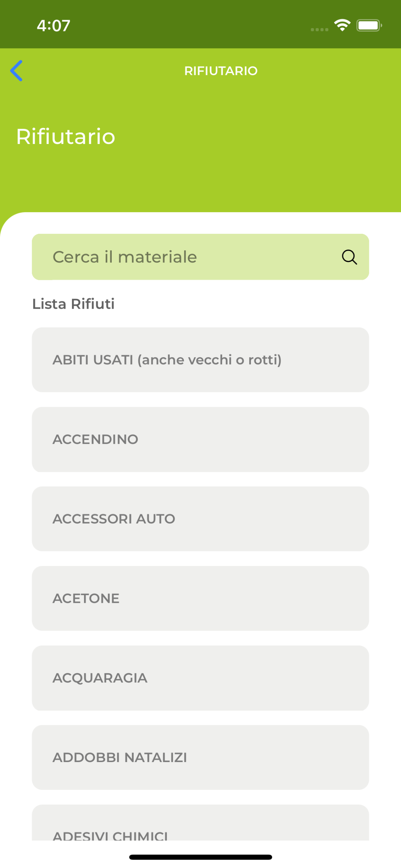This screenshot has height=868, width=401.
Task: Open the ACCESSORI AUTO entry
Action: pos(200,519)
